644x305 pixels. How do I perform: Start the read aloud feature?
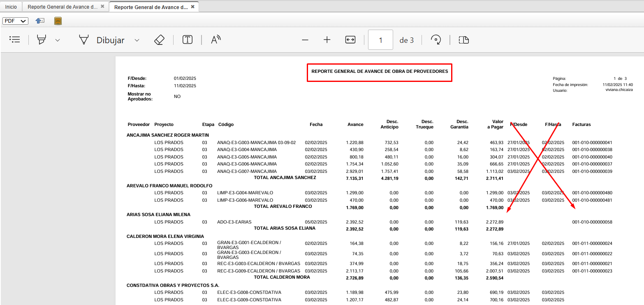(x=216, y=40)
